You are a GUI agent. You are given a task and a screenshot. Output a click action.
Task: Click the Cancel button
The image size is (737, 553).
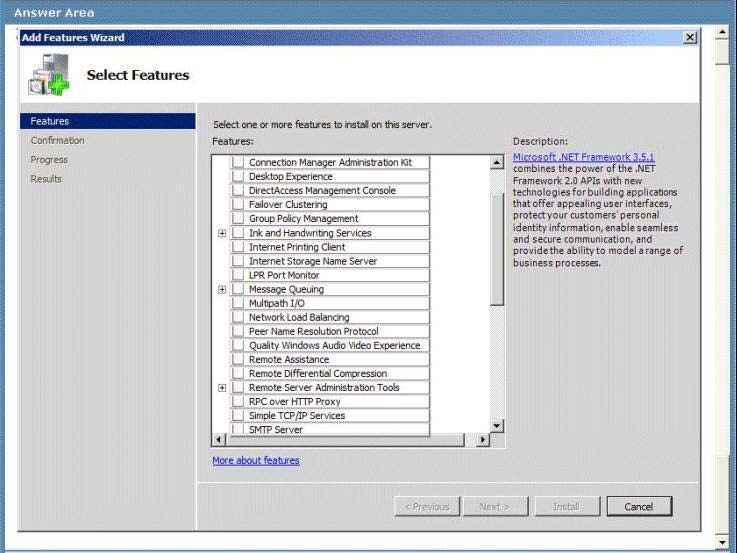639,506
